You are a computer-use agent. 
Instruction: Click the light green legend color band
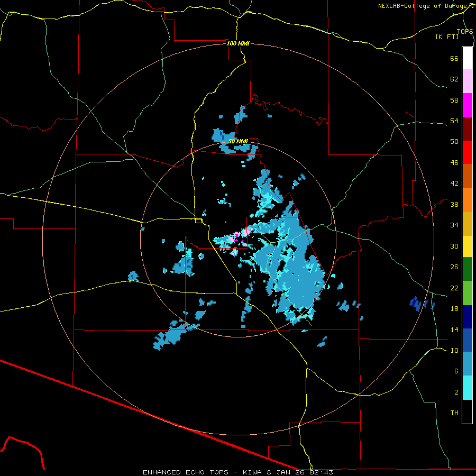tap(467, 293)
